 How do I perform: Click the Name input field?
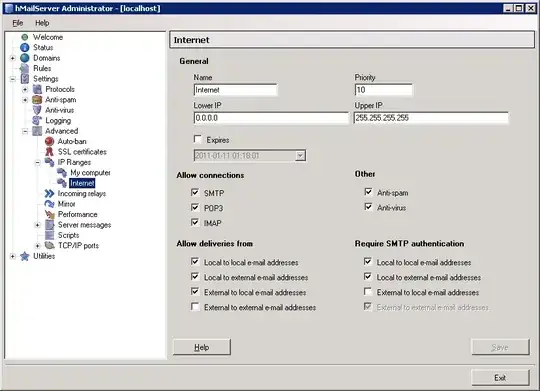[x=235, y=90]
